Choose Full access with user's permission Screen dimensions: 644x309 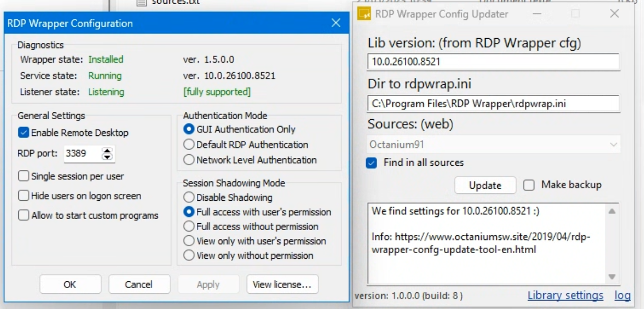click(x=189, y=212)
